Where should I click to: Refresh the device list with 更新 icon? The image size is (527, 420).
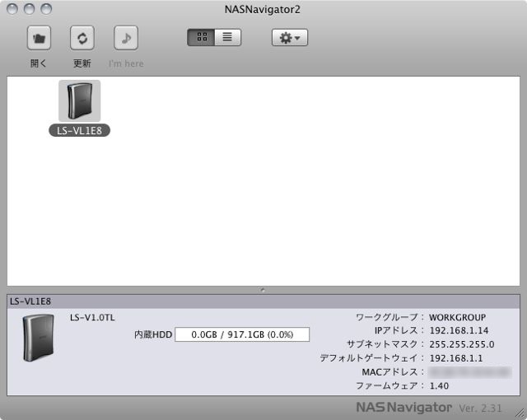(82, 38)
